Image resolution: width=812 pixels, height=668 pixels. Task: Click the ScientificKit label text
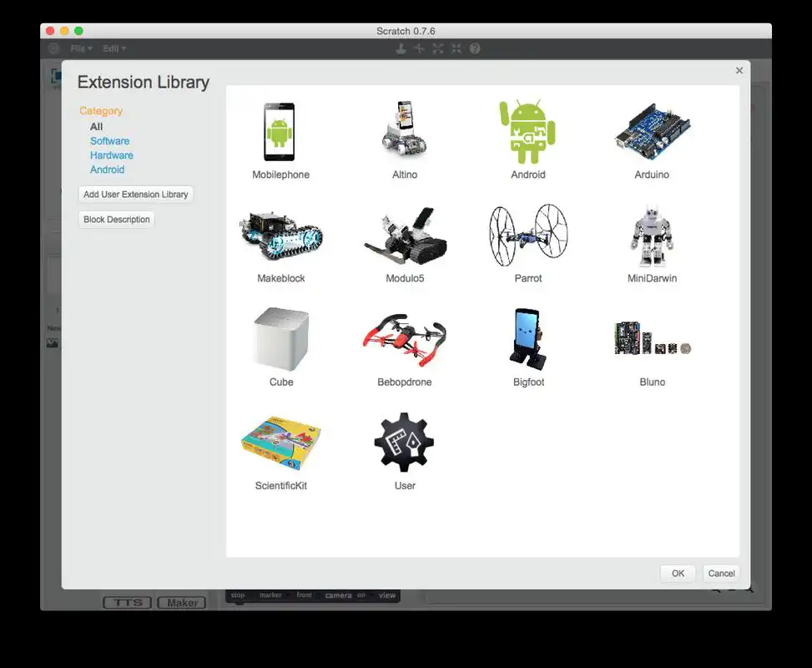(281, 486)
